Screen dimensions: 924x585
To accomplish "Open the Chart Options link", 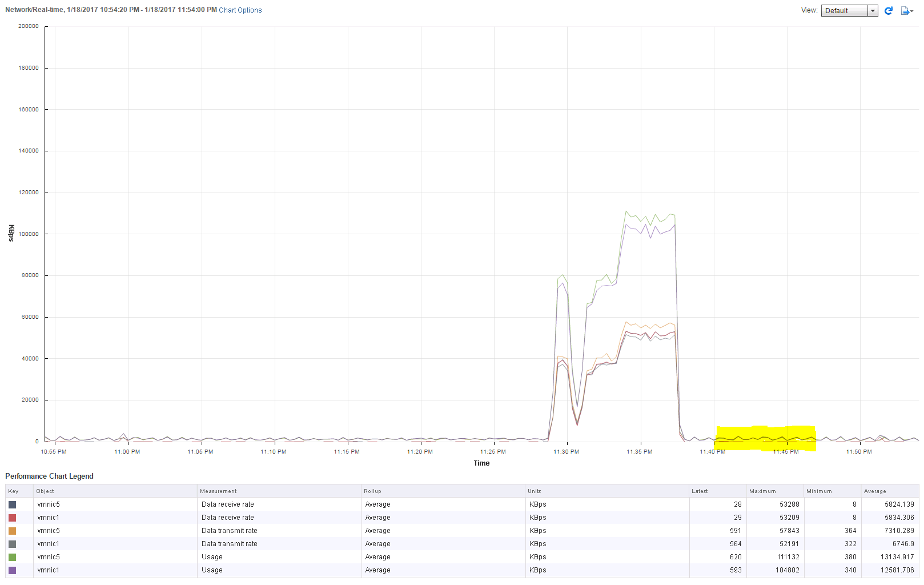I will tap(240, 10).
